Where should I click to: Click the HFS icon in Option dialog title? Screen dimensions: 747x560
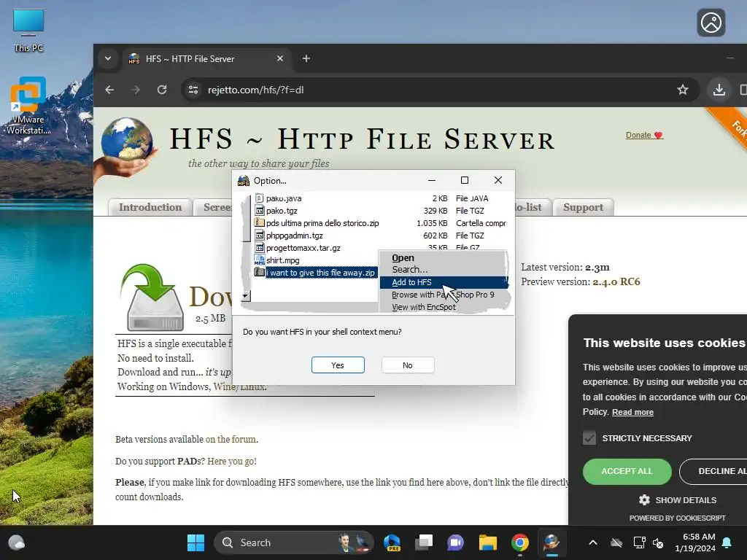tap(244, 181)
